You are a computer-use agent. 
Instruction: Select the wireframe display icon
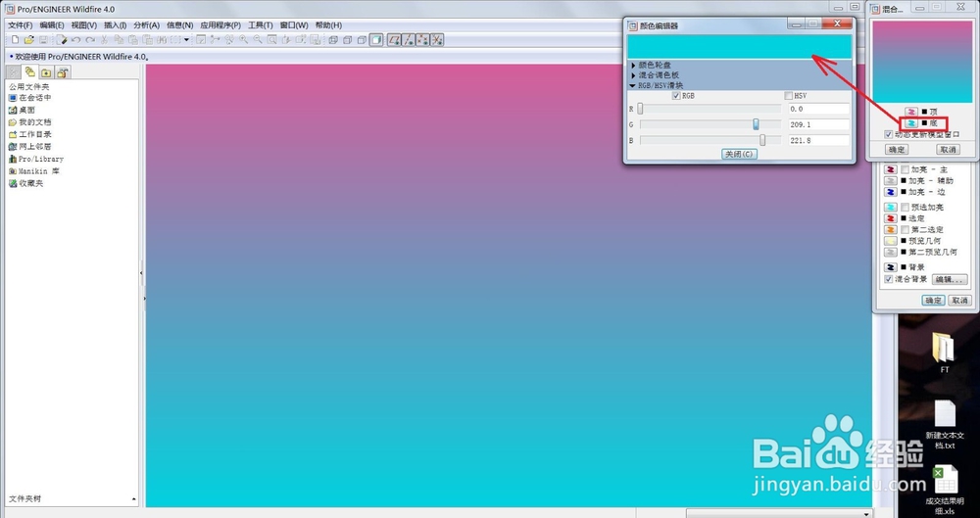(333, 40)
